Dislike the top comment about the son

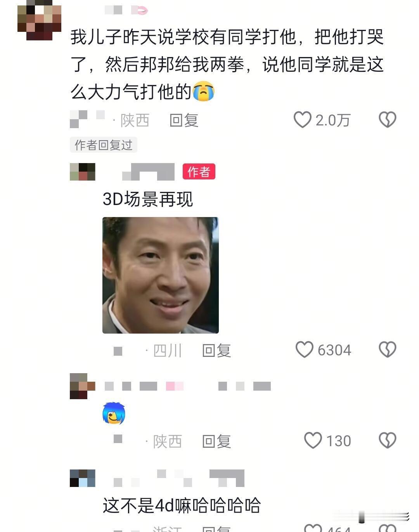tap(387, 120)
